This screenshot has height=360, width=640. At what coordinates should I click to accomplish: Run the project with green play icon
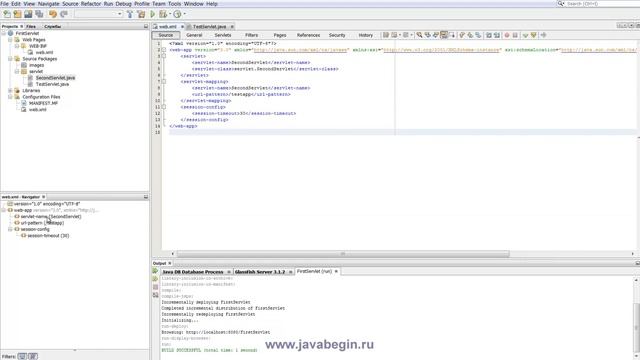[x=153, y=14]
